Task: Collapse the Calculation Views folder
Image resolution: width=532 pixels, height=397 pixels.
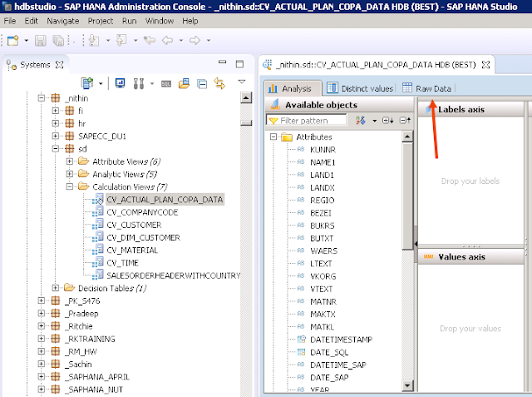Action: coord(70,186)
